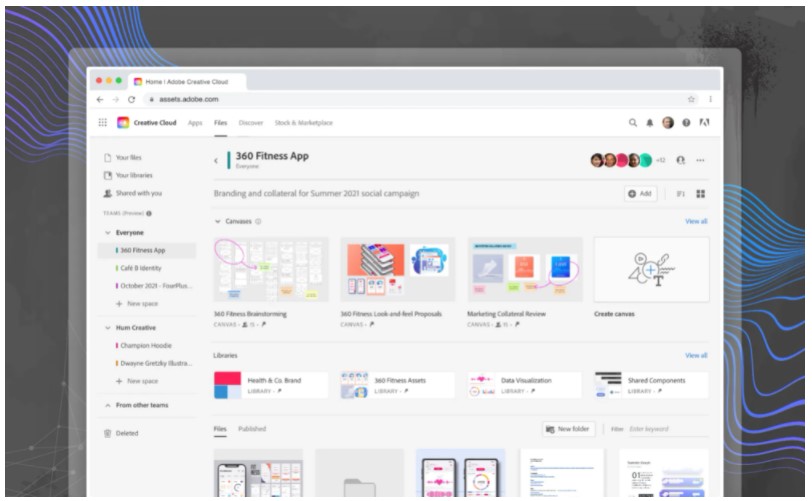Click the folder icon on New folder button
Viewport: 812px width, 501px height.
coord(550,430)
